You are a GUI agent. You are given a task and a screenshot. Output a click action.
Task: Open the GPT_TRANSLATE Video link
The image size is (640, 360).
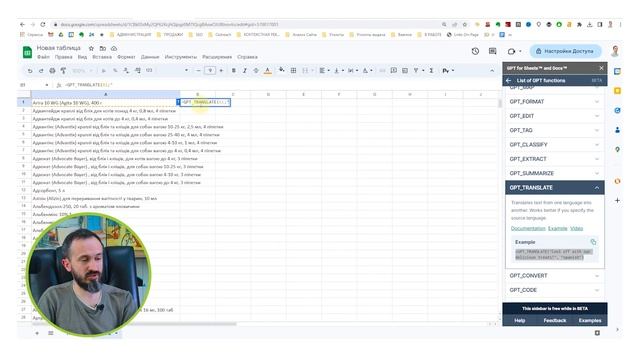click(576, 229)
